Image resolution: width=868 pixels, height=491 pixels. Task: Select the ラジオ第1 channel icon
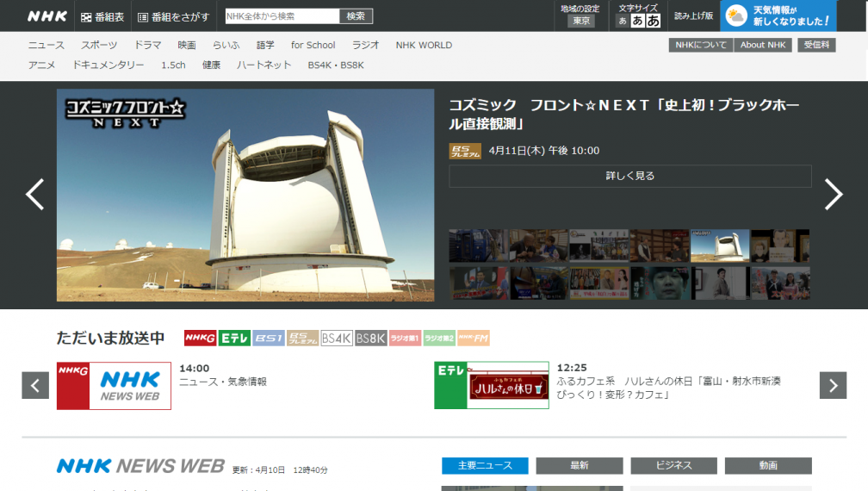(406, 339)
